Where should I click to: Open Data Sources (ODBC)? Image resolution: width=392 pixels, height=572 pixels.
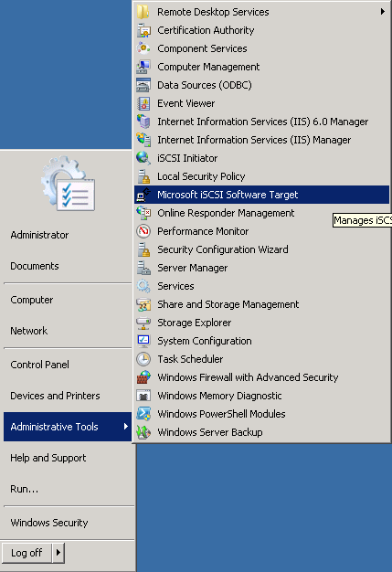point(261,85)
